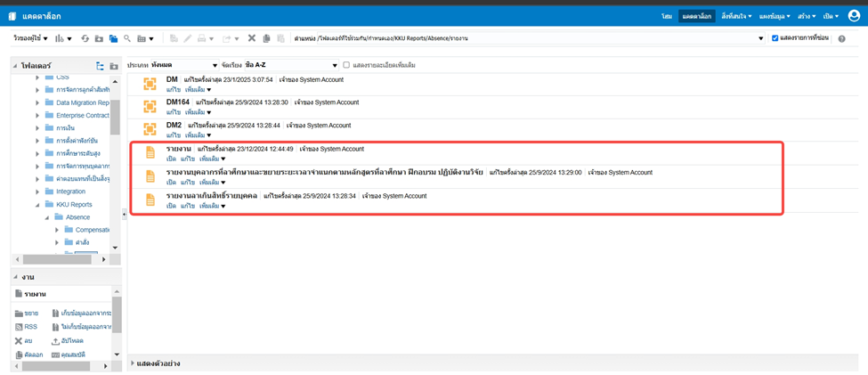This screenshot has height=375, width=868.
Task: Open the ประเภท type dropdown
Action: (184, 65)
